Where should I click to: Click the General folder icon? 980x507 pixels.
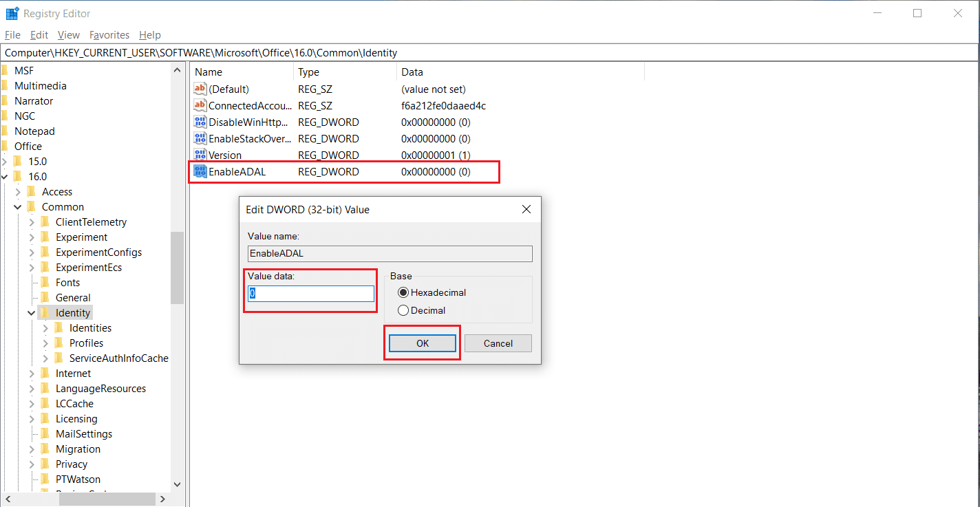[x=45, y=298]
